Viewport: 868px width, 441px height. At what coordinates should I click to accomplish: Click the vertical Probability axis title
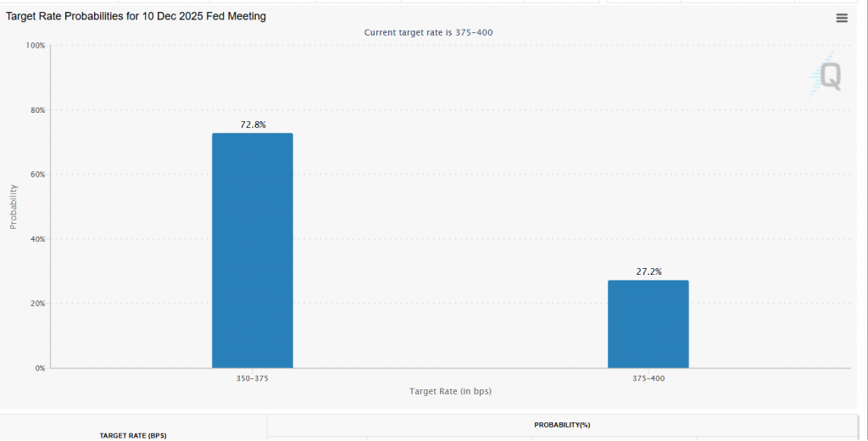(x=14, y=206)
